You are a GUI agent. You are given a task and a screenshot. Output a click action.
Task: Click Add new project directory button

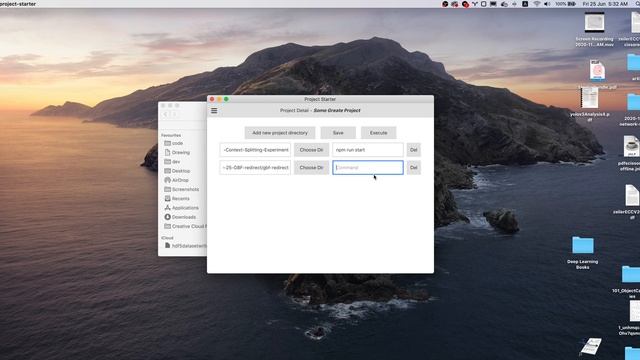coord(280,133)
